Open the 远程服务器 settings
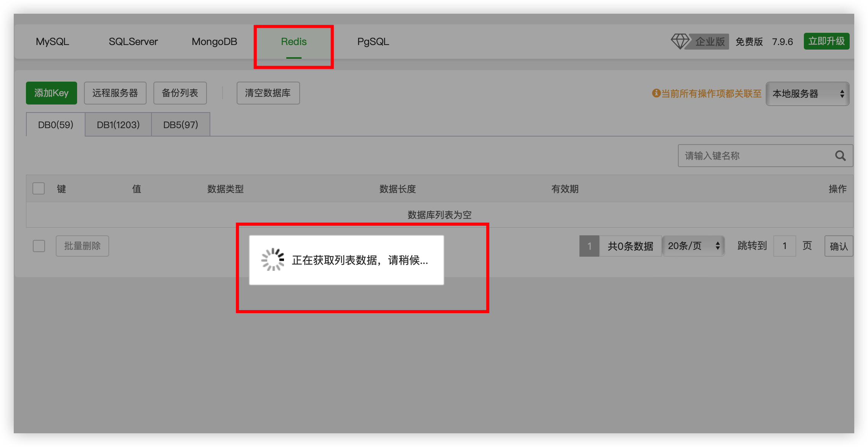Image resolution: width=868 pixels, height=447 pixels. (x=115, y=93)
